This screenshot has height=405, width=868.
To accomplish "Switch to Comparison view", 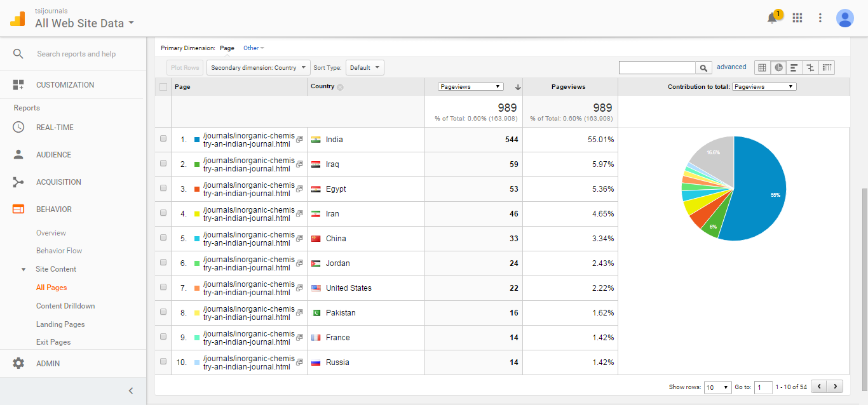I will click(x=810, y=67).
